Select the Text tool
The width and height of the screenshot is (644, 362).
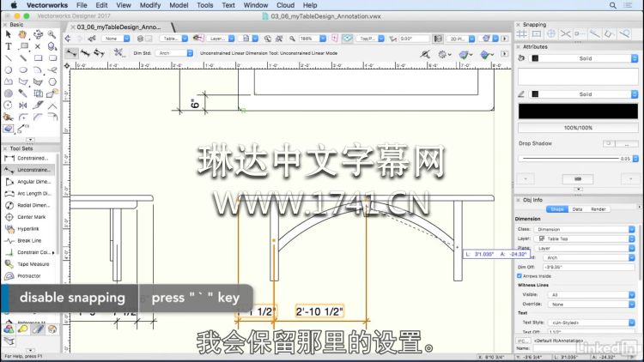(9, 46)
